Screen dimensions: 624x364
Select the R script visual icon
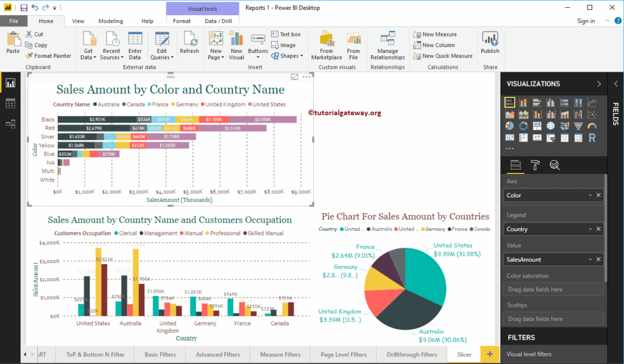(592, 138)
